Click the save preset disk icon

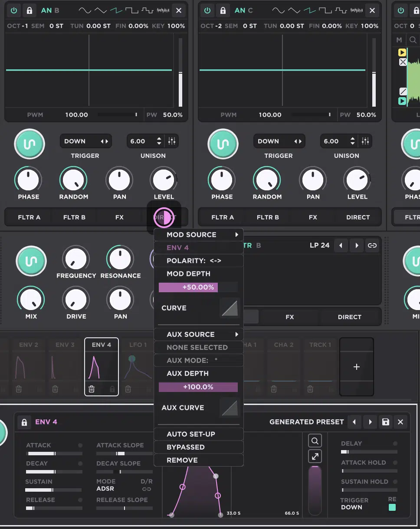pos(385,421)
